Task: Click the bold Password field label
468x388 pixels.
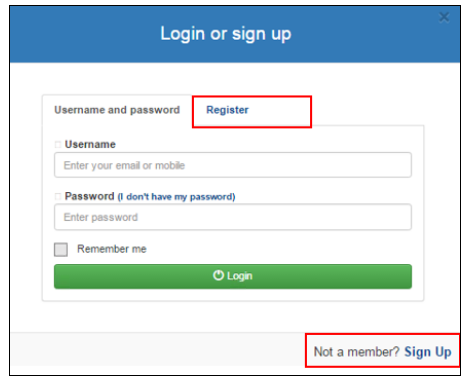Action: click(89, 196)
